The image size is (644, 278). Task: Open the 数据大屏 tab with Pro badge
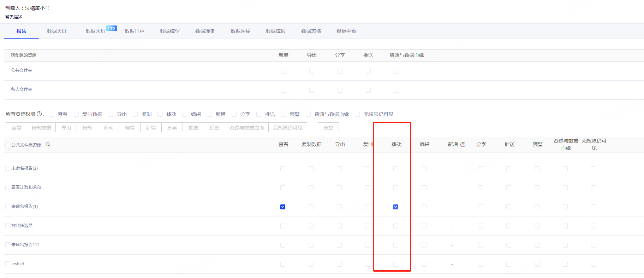coord(96,31)
